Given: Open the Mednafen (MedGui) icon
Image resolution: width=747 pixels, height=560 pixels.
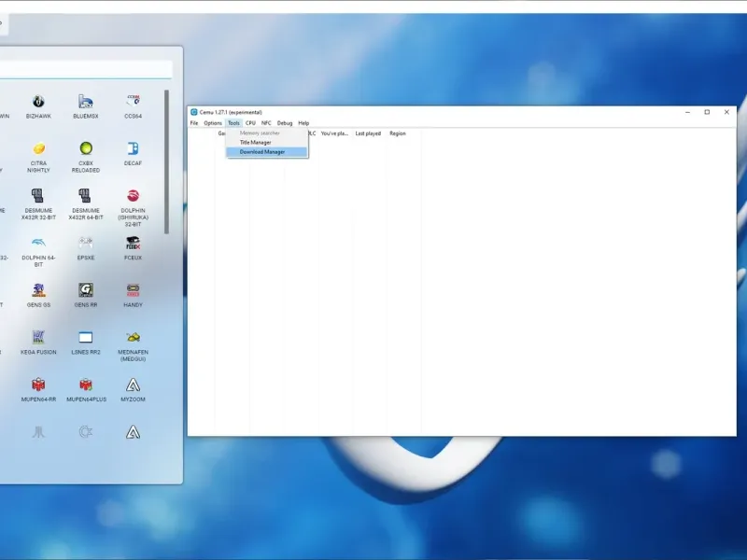Looking at the screenshot, I should [x=133, y=337].
